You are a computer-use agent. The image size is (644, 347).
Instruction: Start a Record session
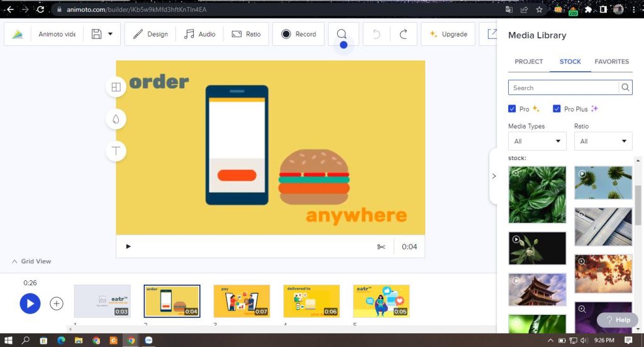pos(299,34)
